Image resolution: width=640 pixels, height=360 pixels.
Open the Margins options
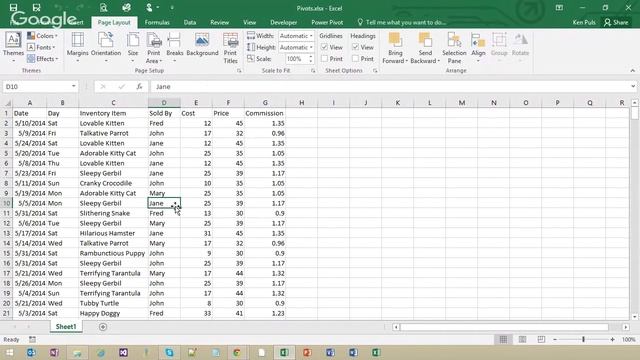[78, 47]
